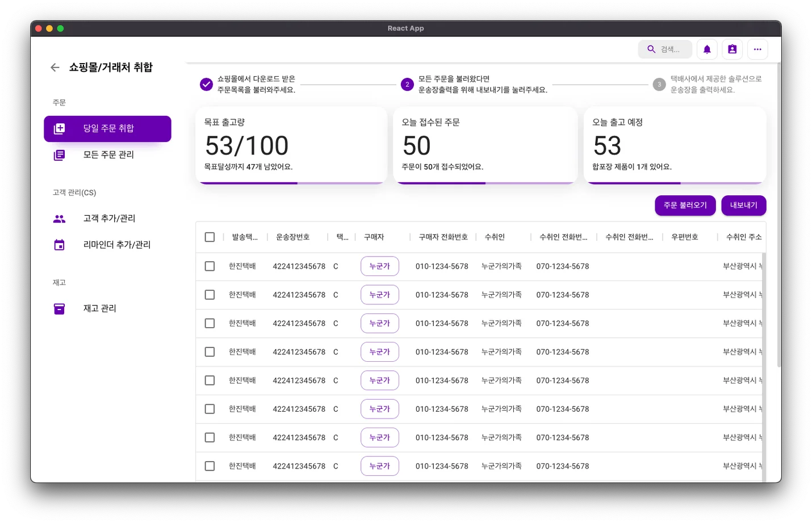The height and width of the screenshot is (523, 812).
Task: Check the fifth table row's checkbox
Action: pyautogui.click(x=210, y=380)
